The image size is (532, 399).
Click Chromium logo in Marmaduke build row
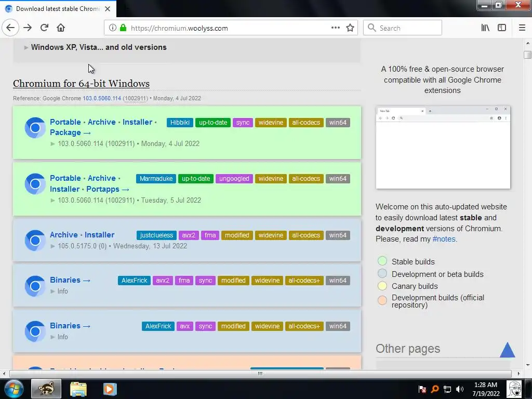[x=35, y=184]
